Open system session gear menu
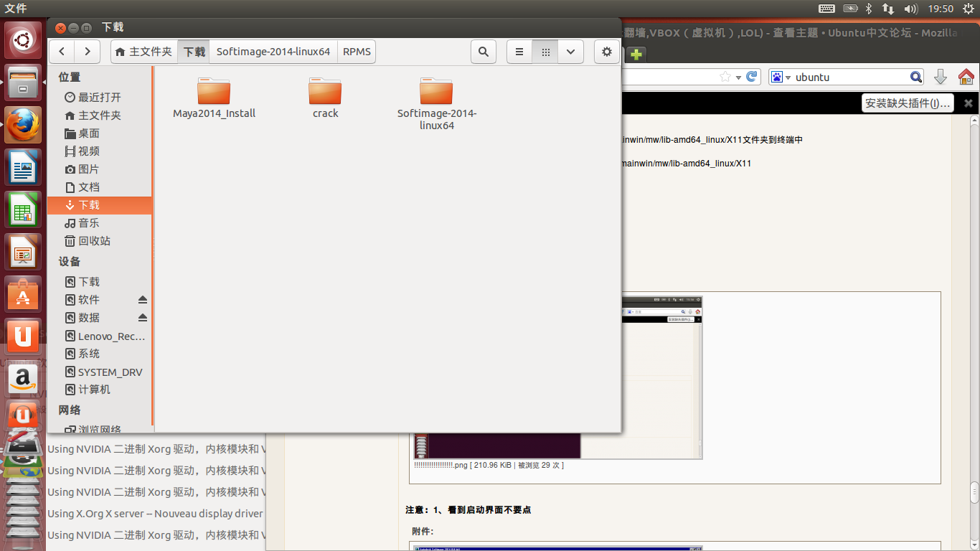The width and height of the screenshot is (980, 551). pyautogui.click(x=968, y=9)
